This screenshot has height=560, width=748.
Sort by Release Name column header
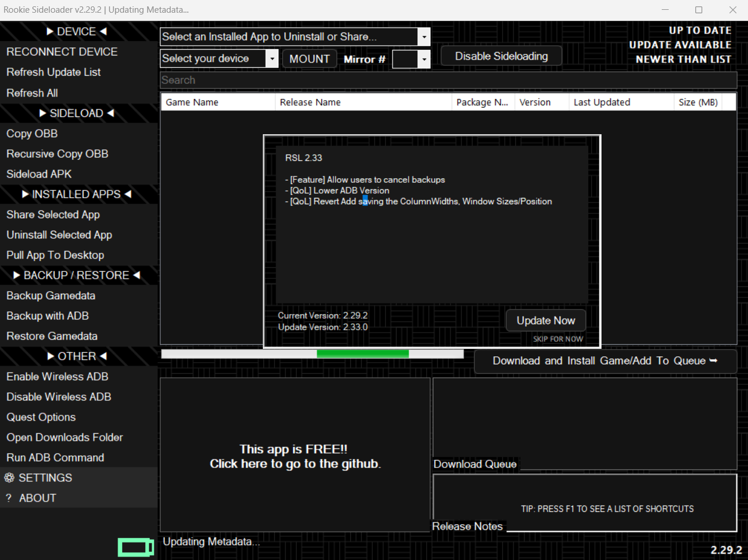tap(364, 102)
